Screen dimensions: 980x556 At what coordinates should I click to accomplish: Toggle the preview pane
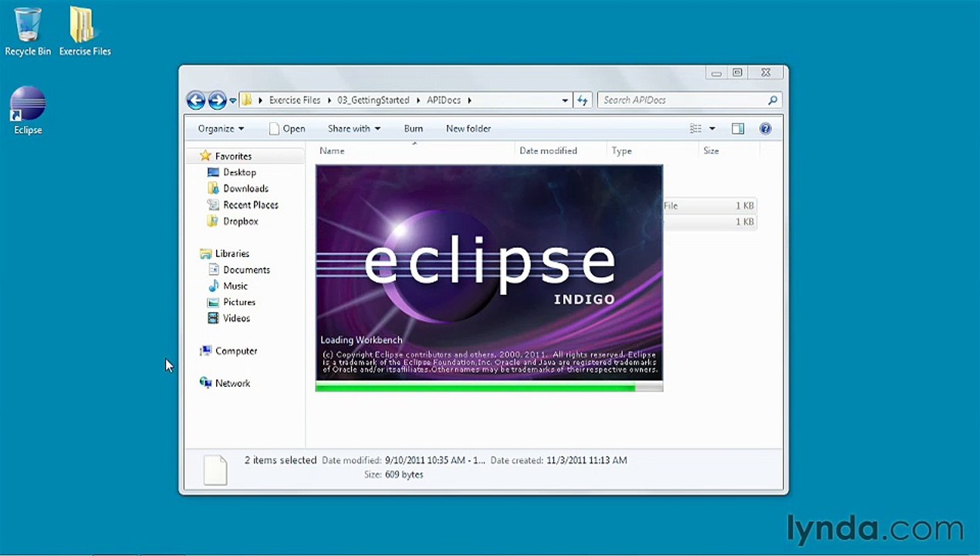738,129
